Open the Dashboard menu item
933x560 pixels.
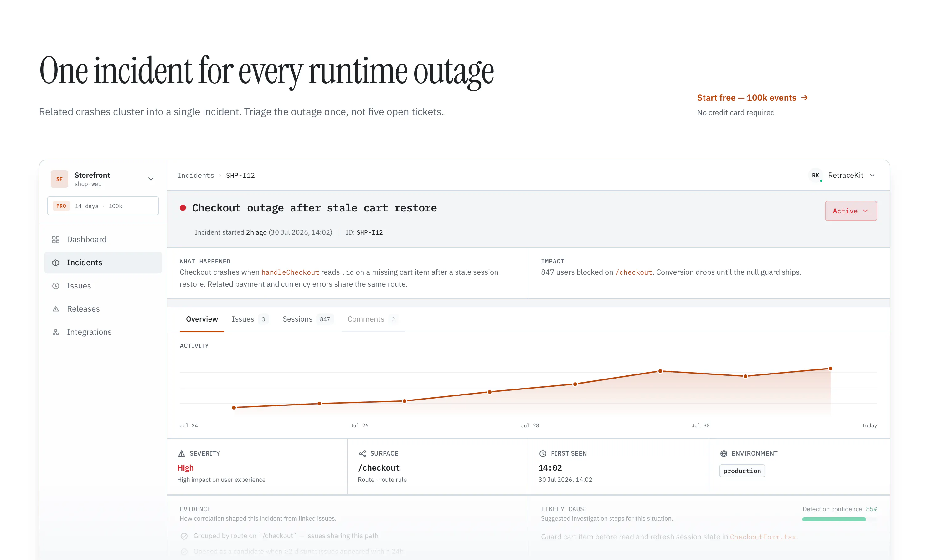[x=103, y=240]
